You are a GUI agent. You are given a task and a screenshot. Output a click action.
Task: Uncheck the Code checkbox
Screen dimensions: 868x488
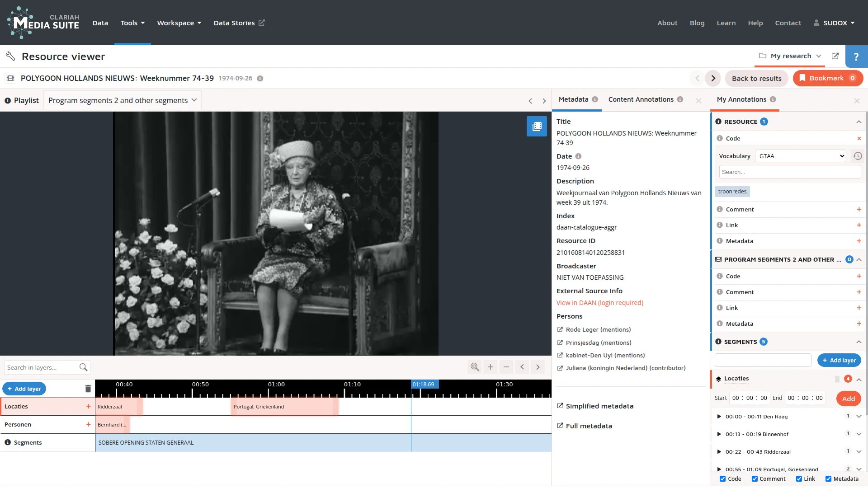click(x=722, y=479)
